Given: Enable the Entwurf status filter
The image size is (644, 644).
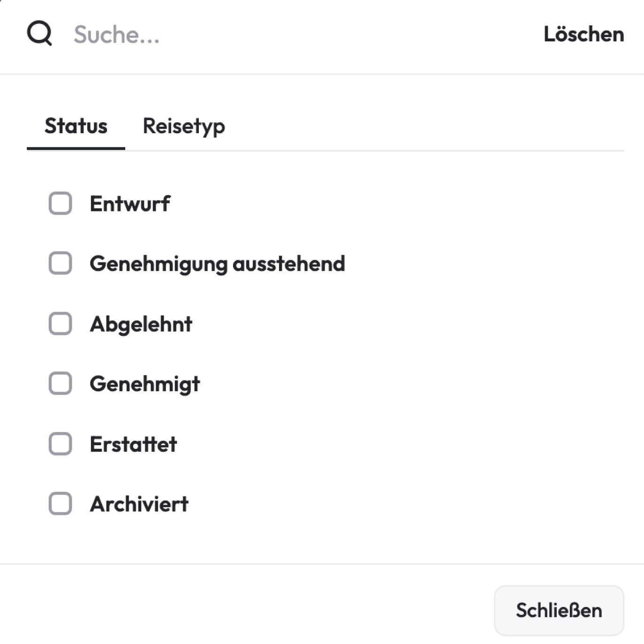Looking at the screenshot, I should click(59, 203).
